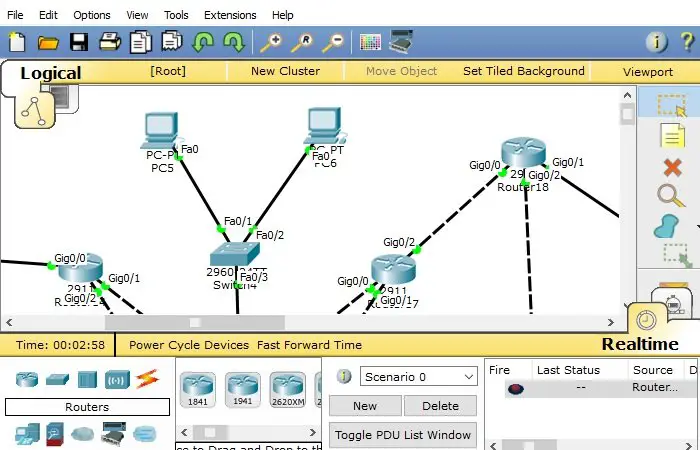The image size is (700, 450).
Task: Open the Tools menu
Action: point(176,15)
